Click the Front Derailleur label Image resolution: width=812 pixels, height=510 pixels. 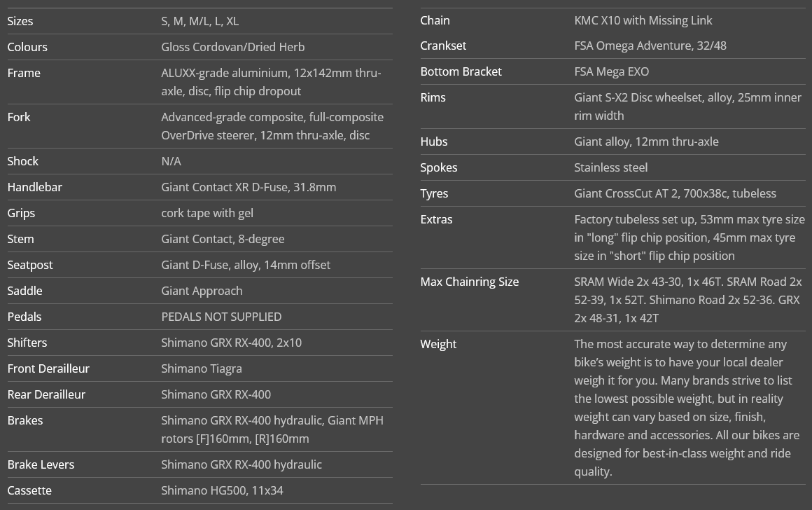pyautogui.click(x=48, y=368)
